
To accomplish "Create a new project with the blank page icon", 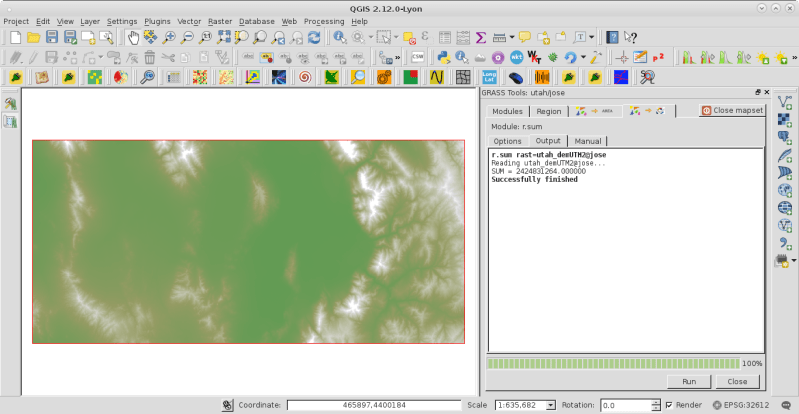I will point(16,37).
